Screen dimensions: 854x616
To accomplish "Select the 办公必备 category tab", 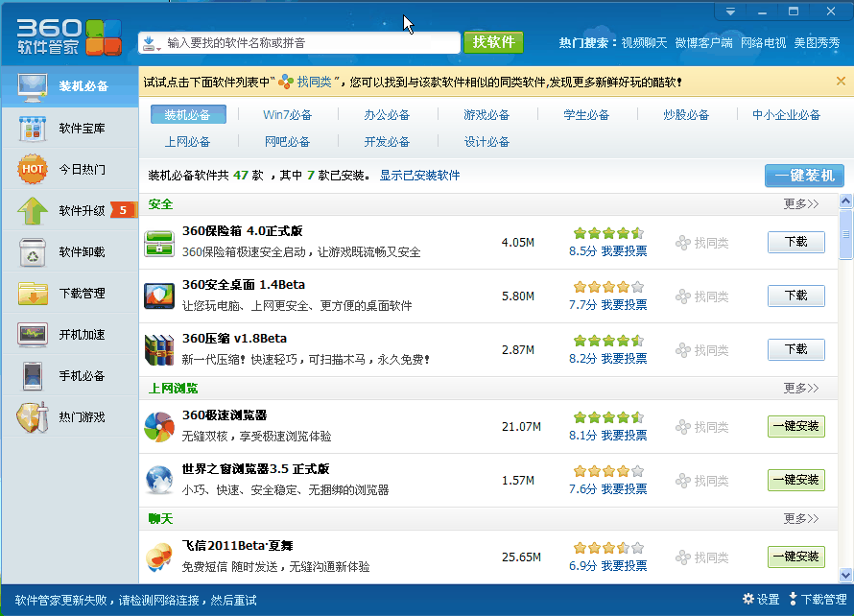I will click(x=387, y=115).
